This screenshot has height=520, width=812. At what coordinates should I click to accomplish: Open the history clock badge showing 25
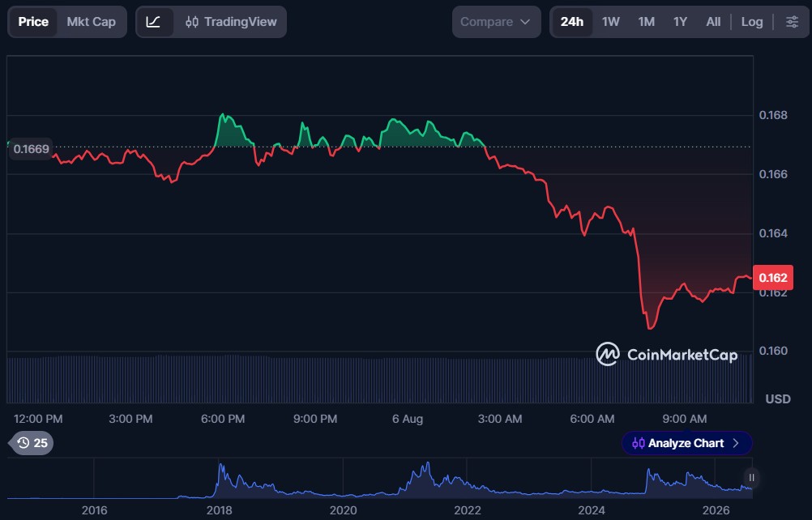[32, 443]
